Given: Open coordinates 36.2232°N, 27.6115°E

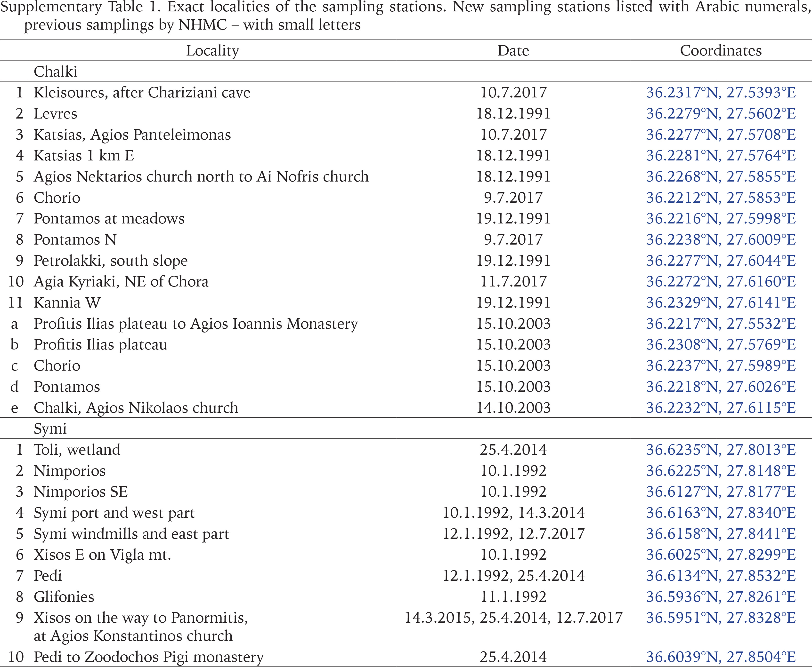Looking at the screenshot, I should pyautogui.click(x=721, y=408).
